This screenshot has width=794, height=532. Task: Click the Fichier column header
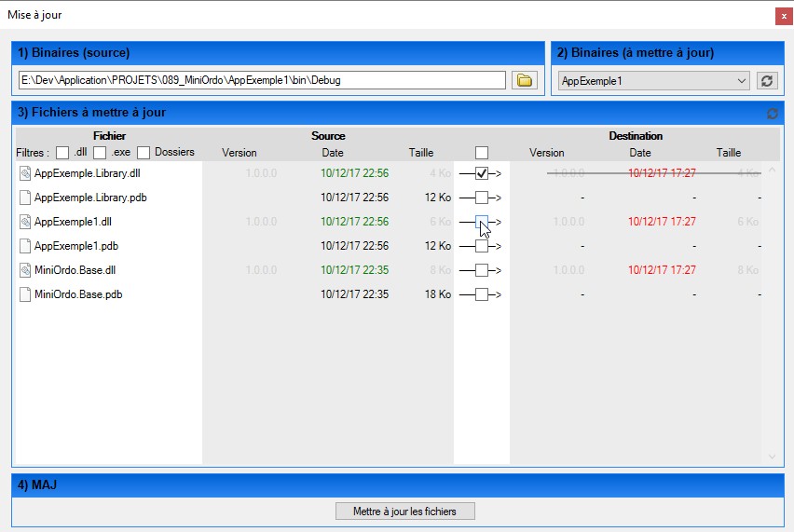109,136
